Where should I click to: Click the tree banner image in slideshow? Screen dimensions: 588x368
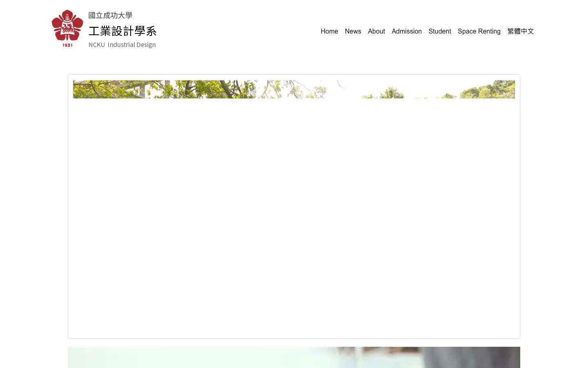(x=294, y=89)
